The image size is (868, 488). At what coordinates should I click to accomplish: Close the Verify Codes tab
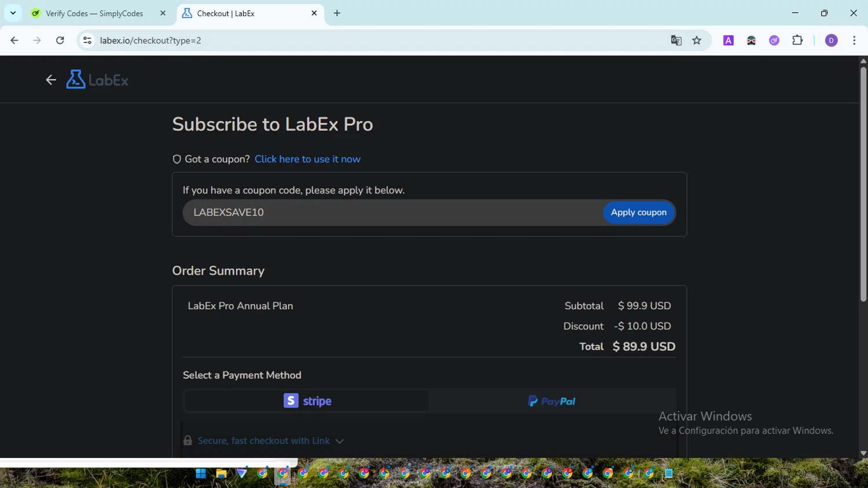163,13
